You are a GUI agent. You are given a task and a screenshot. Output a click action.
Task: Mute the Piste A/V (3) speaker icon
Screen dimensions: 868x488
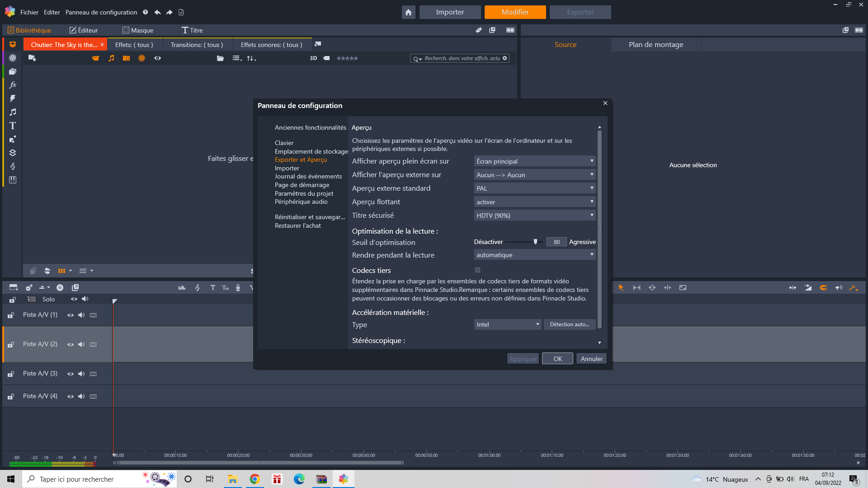tap(81, 374)
